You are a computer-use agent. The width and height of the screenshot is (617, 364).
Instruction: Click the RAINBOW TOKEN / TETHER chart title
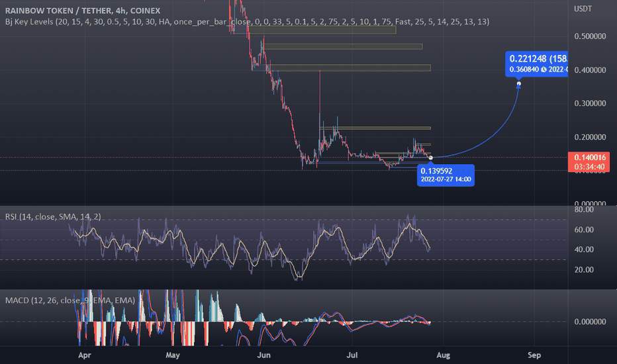pos(83,11)
